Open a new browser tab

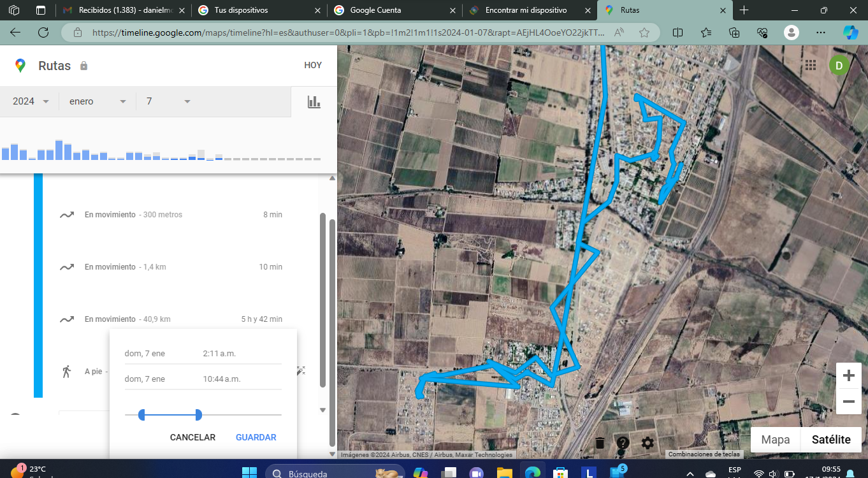(744, 10)
